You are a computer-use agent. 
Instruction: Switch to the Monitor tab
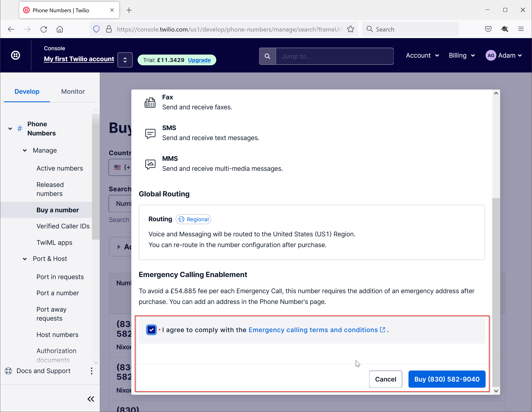(73, 92)
